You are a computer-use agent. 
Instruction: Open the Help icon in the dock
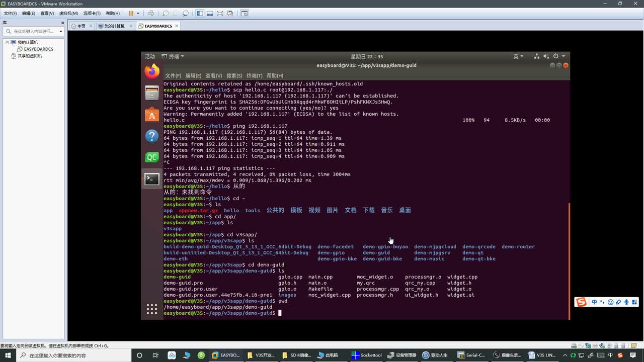[x=152, y=136]
